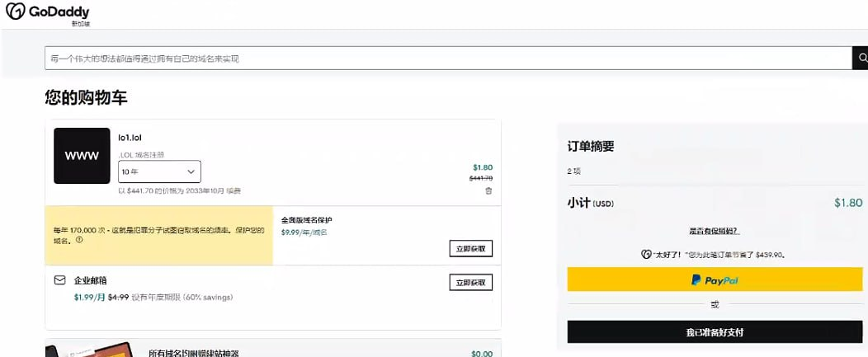Viewport: 868px width, 357px height.
Task: Click 立即获取 for 全面版域名保护
Action: point(472,248)
